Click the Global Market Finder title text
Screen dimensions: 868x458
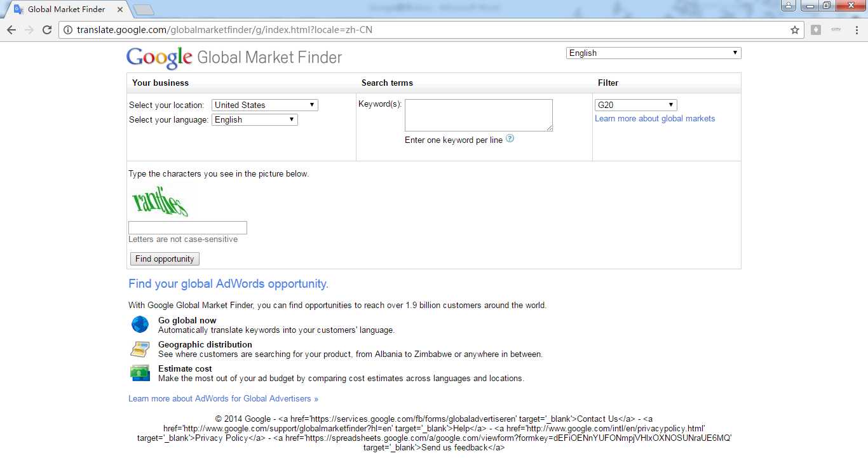269,58
